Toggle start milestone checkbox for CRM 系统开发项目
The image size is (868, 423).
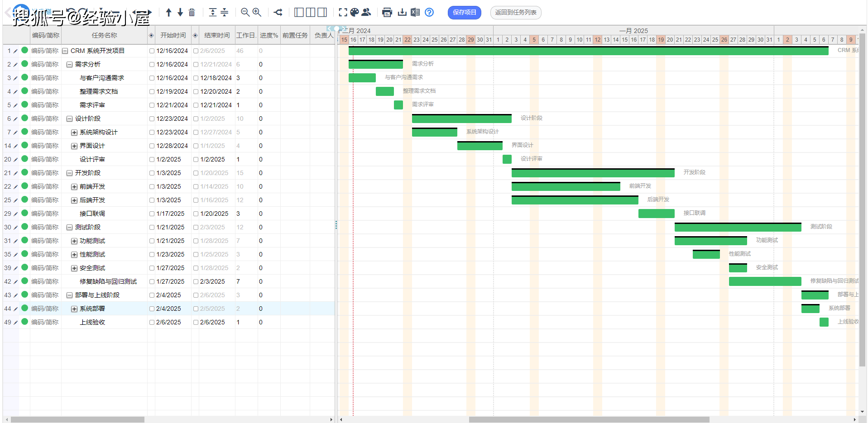(x=152, y=51)
